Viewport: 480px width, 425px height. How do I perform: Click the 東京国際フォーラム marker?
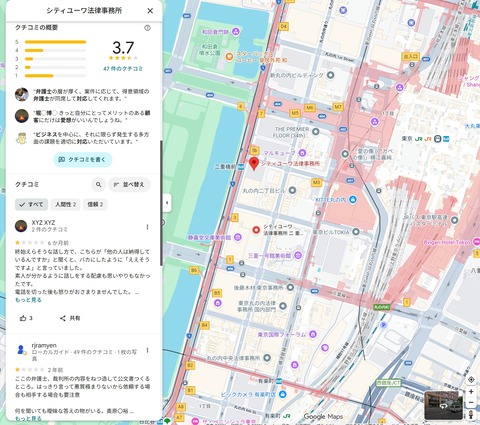click(312, 334)
